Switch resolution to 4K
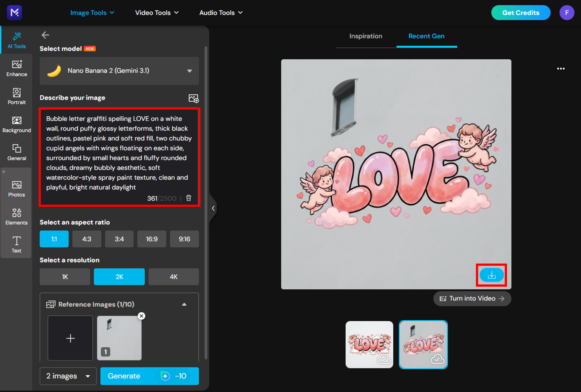This screenshot has height=392, width=581. pyautogui.click(x=174, y=277)
